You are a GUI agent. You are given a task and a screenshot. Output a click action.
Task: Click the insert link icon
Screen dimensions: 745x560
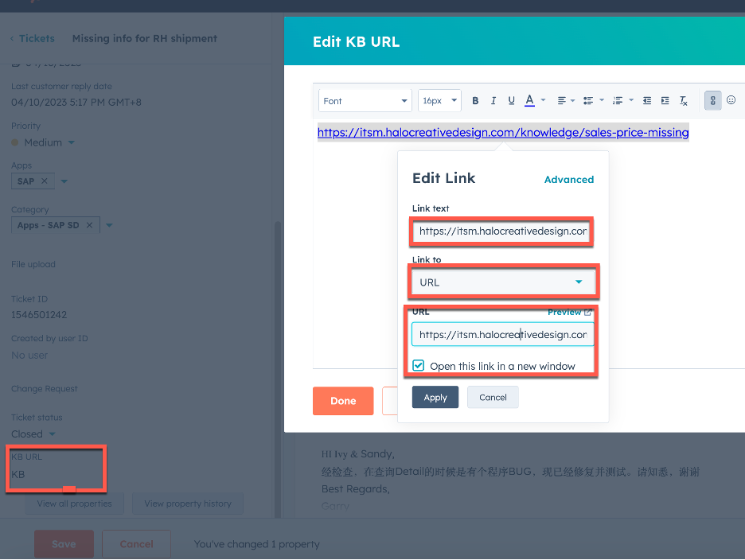click(x=712, y=101)
